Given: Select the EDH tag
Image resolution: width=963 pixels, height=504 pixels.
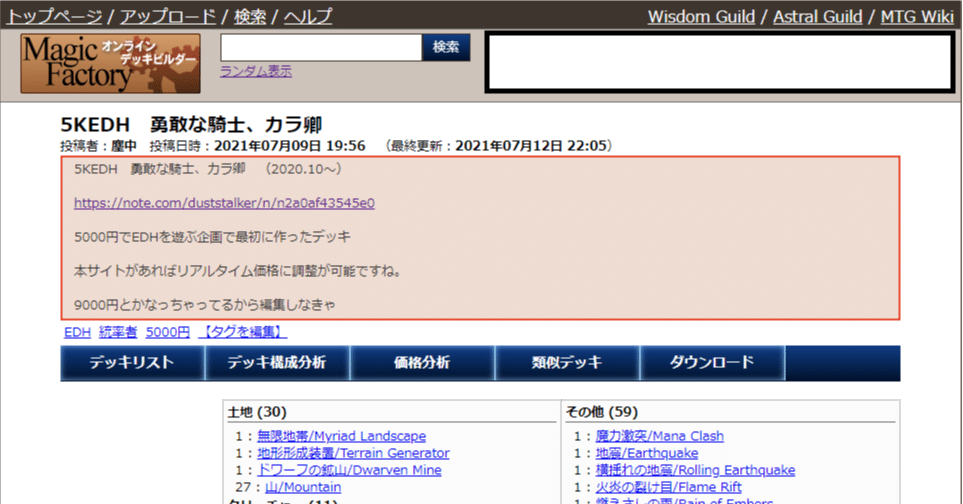Looking at the screenshot, I should (x=77, y=332).
